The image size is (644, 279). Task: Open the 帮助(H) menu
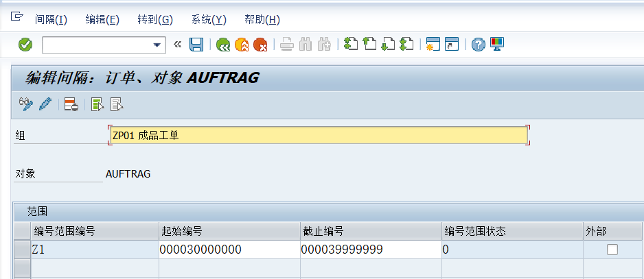pyautogui.click(x=262, y=19)
